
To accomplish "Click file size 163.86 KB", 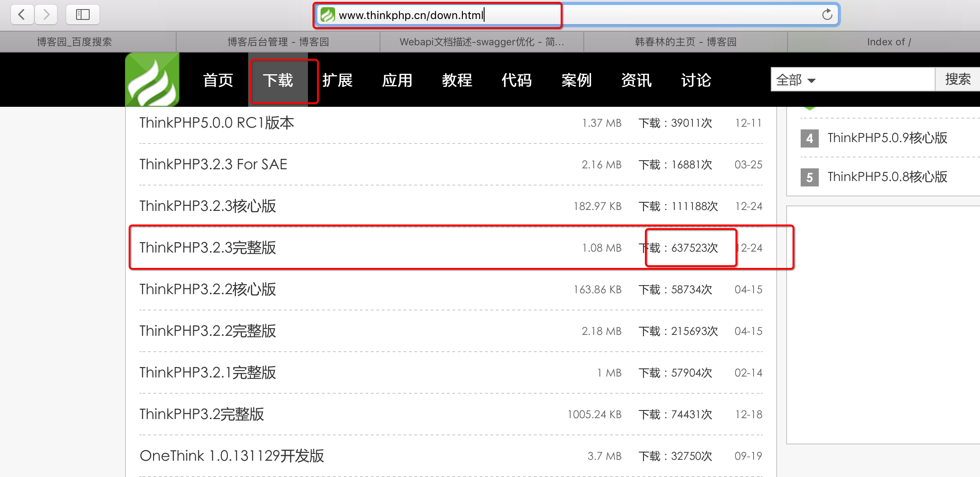I will point(597,289).
